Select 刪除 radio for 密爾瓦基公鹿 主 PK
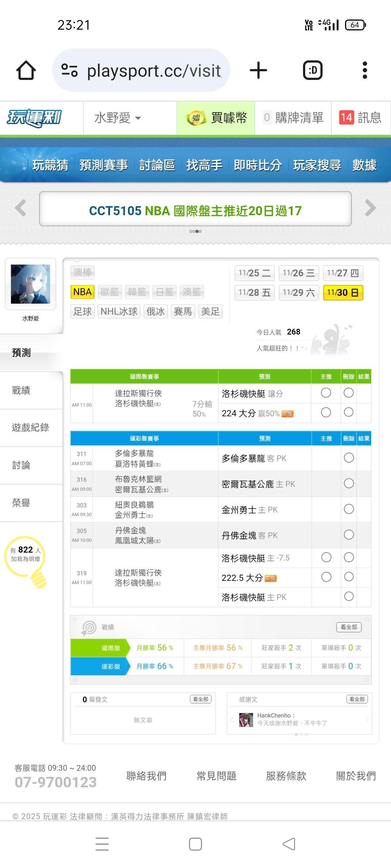Image resolution: width=391 pixels, height=868 pixels. pyautogui.click(x=349, y=484)
